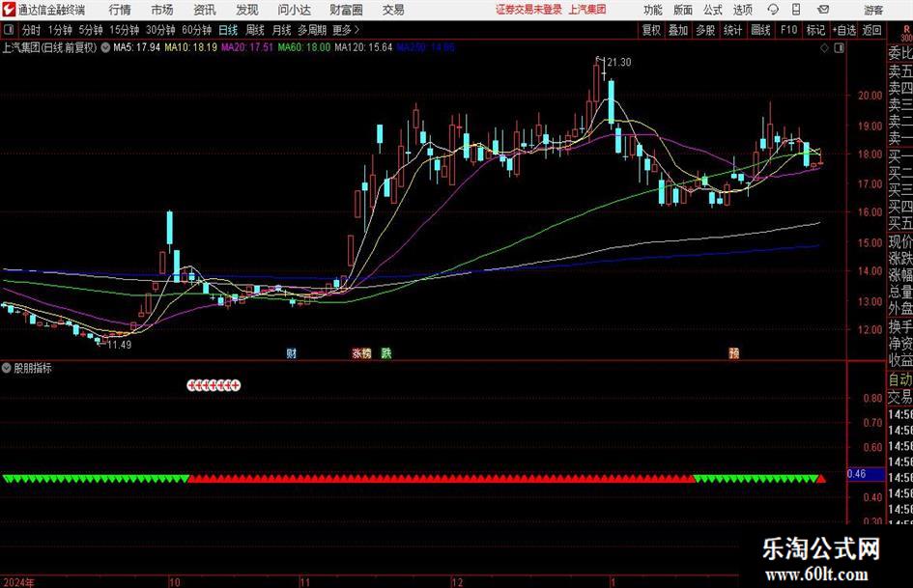
Task: Switch to 30分钟 chart period
Action: pos(160,30)
